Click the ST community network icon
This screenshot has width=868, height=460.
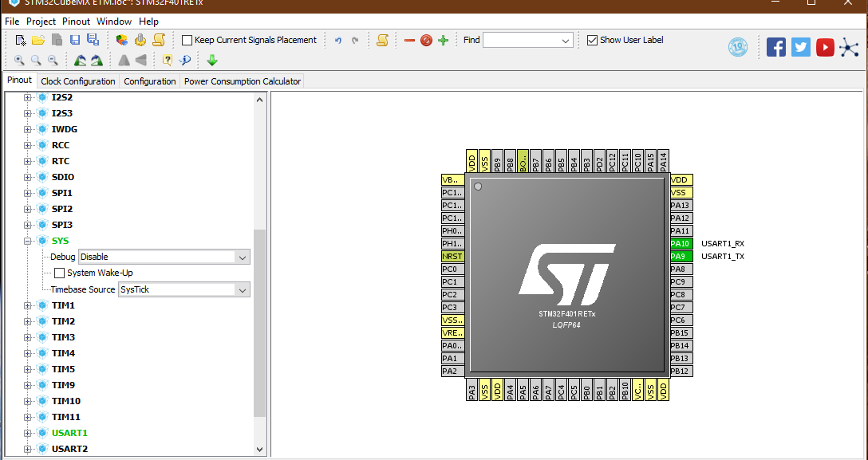(x=849, y=48)
